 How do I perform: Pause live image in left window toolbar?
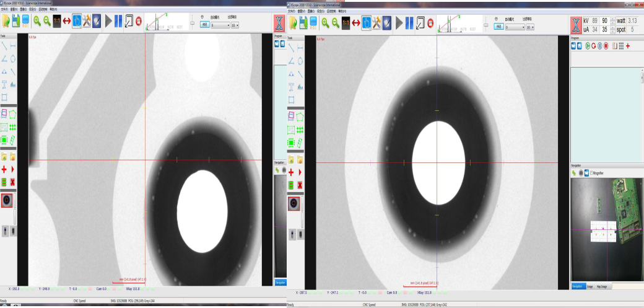coord(118,22)
